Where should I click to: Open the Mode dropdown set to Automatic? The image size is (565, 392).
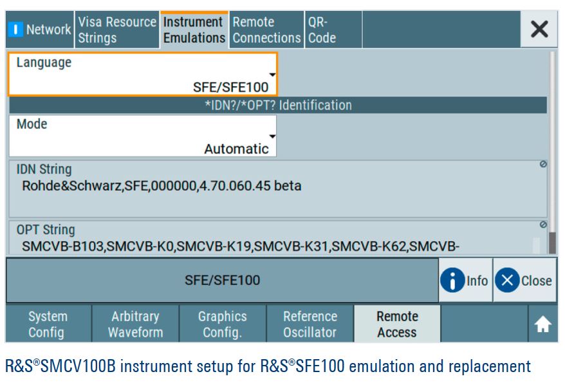143,136
